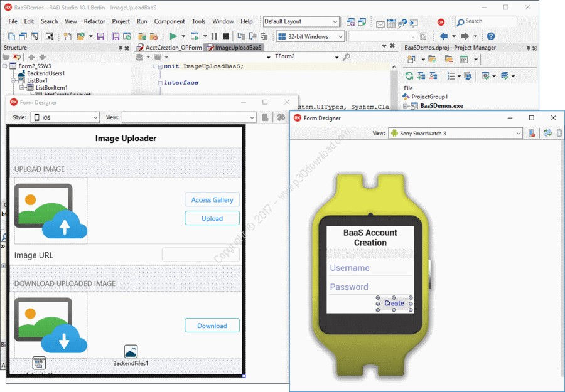Click the Image URL input field
Screen dimensions: 565x392
[201, 255]
